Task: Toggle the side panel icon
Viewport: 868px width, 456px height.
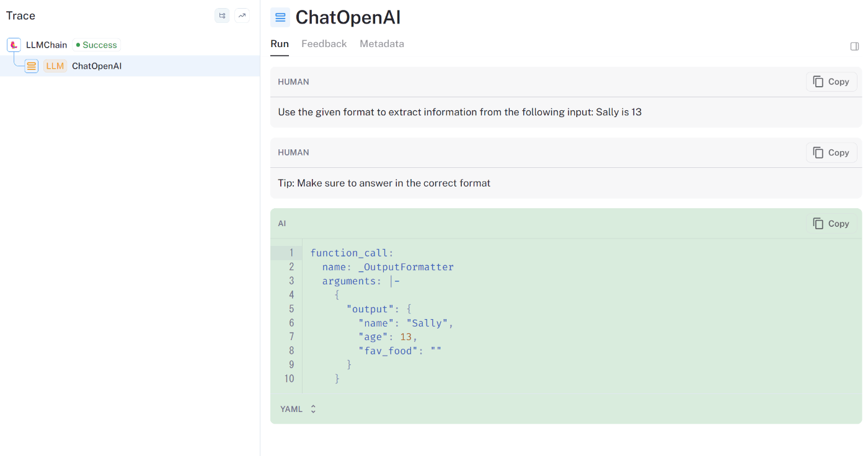Action: coord(854,46)
